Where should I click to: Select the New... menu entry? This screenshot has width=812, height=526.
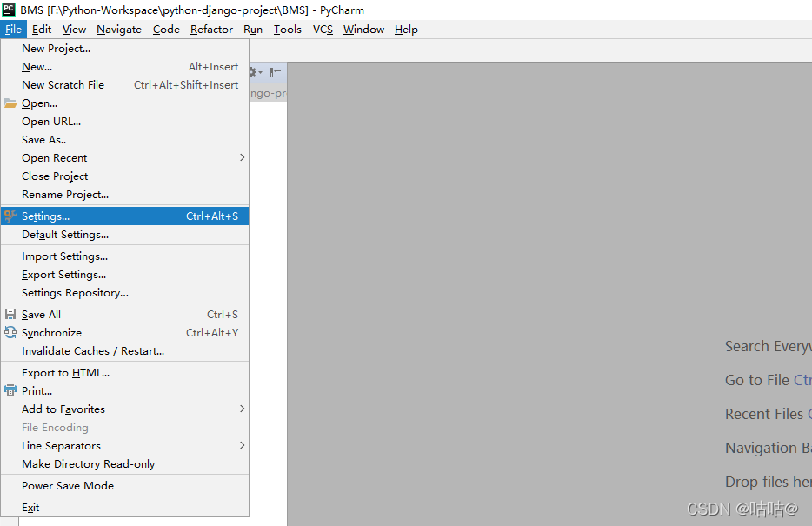pyautogui.click(x=125, y=67)
